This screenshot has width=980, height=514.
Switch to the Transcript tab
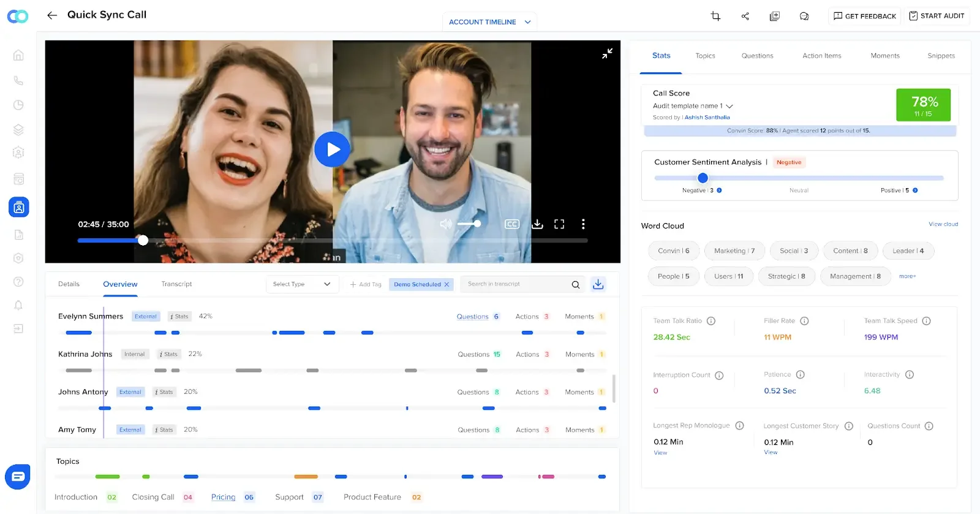(x=176, y=284)
